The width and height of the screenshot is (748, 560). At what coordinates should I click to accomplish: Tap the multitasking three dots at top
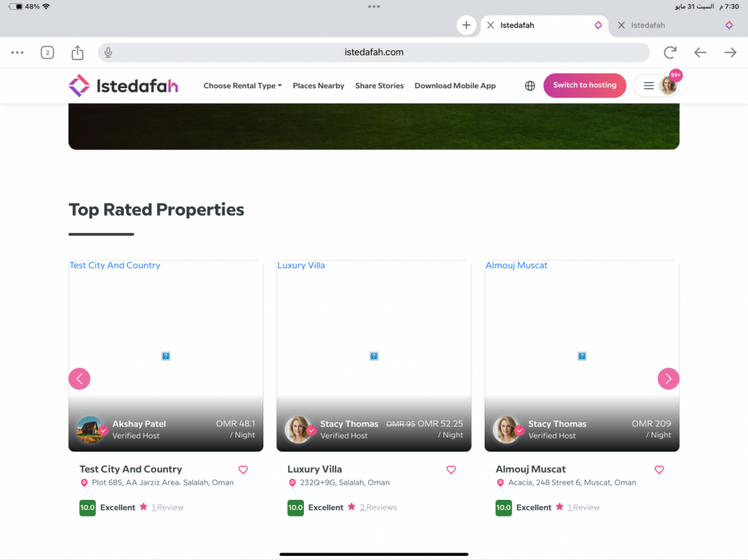point(374,7)
